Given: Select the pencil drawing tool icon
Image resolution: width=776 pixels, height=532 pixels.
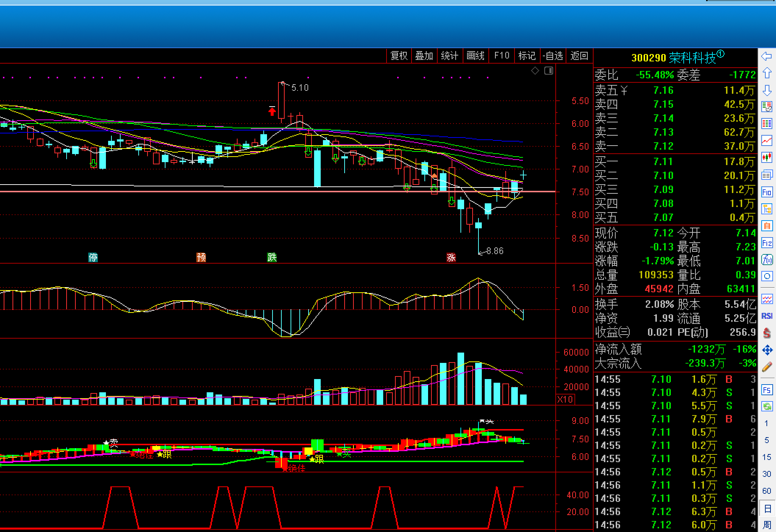Looking at the screenshot, I should (x=767, y=367).
